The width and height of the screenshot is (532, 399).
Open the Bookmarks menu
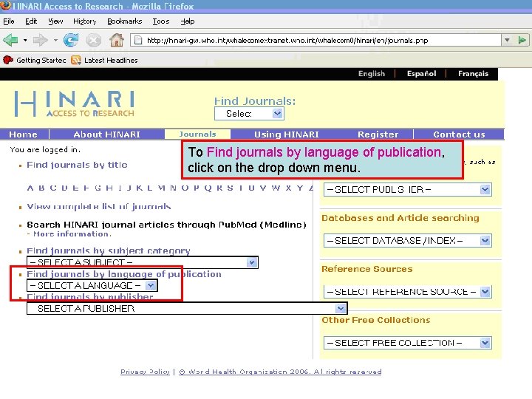tap(125, 21)
